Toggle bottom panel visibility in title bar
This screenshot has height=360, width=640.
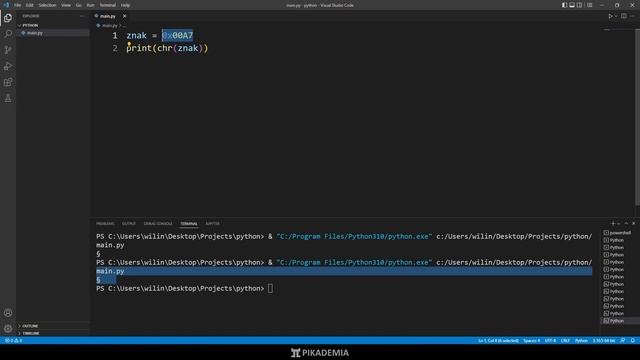pyautogui.click(x=572, y=5)
